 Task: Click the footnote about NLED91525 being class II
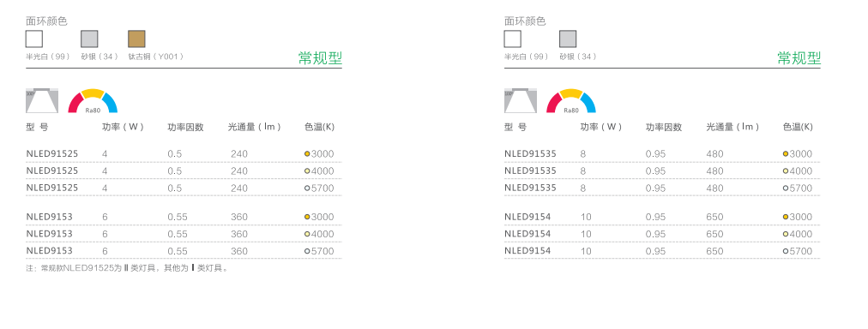(127, 269)
